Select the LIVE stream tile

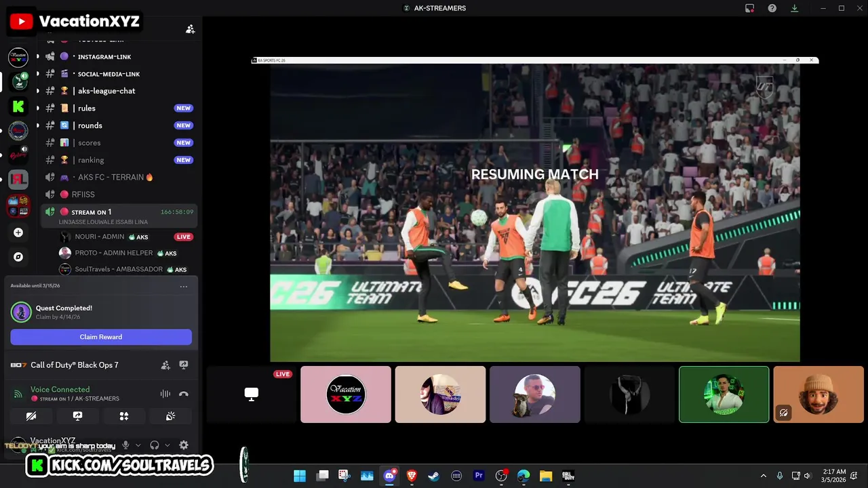(251, 394)
